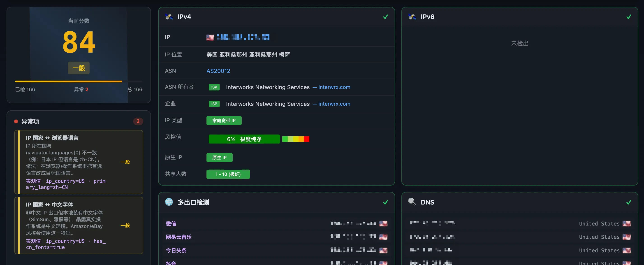Click the 1 - 10 (极好) tag
This screenshot has width=644, height=265.
[x=228, y=174]
